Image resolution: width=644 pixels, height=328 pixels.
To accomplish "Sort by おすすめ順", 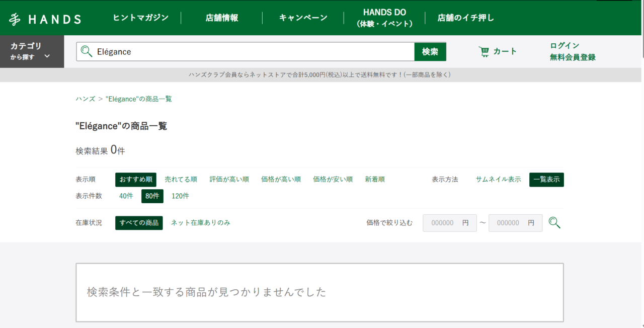I will 136,180.
